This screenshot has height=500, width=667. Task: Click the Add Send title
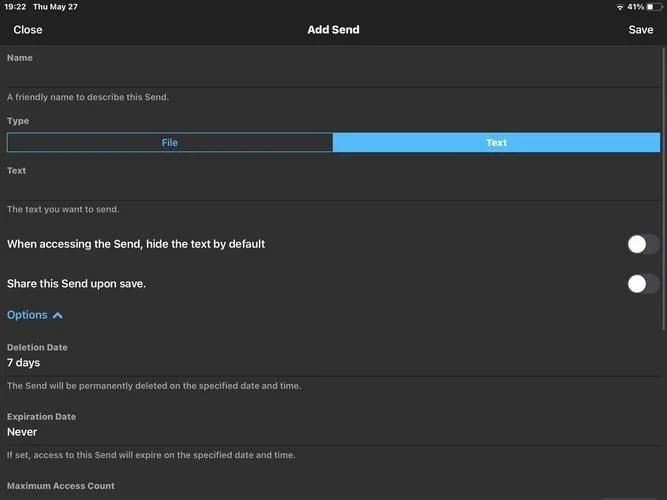tap(334, 30)
